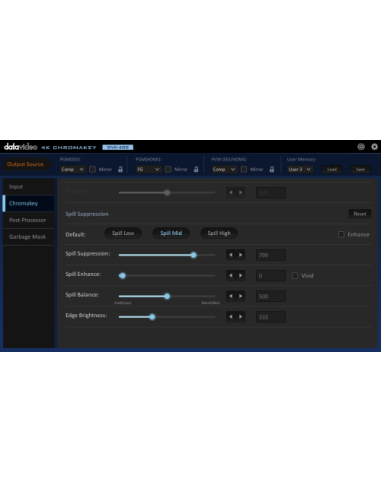The width and height of the screenshot is (381, 492).
Task: Enable Mirror for PVW (SDI/HDMI)
Action: pos(244,169)
